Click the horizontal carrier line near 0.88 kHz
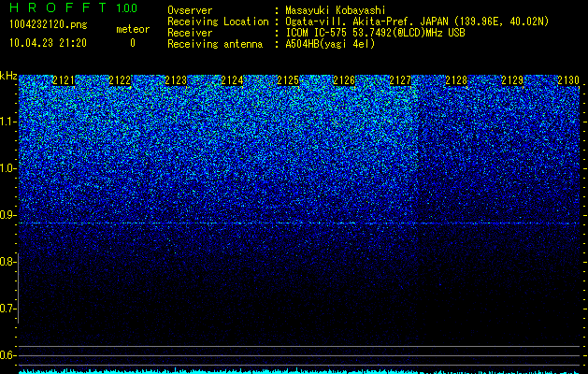 (x=299, y=223)
